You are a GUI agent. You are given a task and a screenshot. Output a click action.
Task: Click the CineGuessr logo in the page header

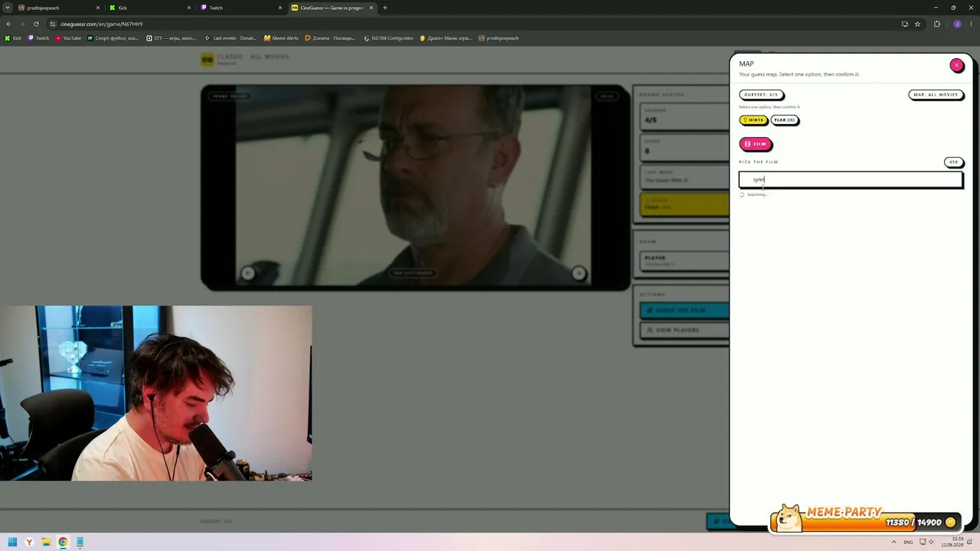(x=207, y=60)
